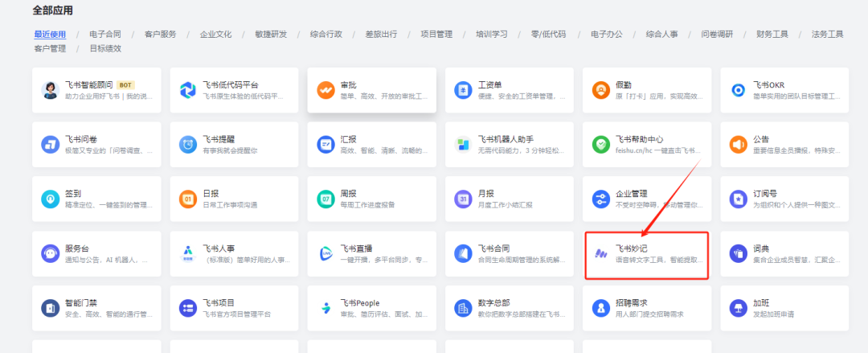Open the 审批 orange approval icon
The height and width of the screenshot is (353, 868).
pos(325,90)
